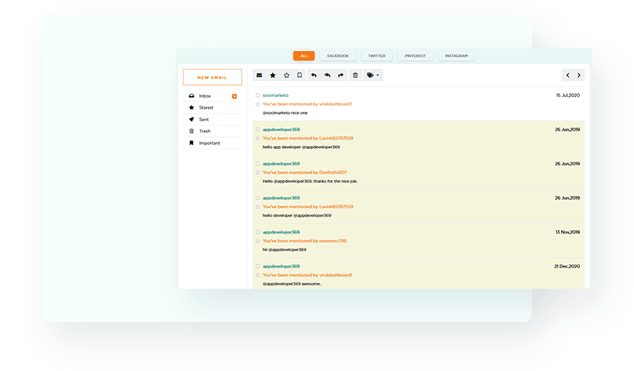The height and width of the screenshot is (371, 634).
Task: Star the socimarketo viraldashboard1 mention
Action: point(258,104)
